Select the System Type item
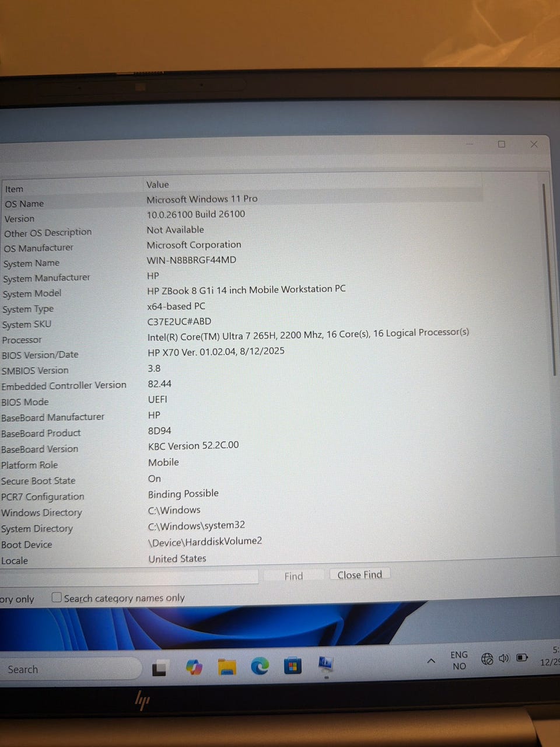This screenshot has width=560, height=747. point(27,309)
